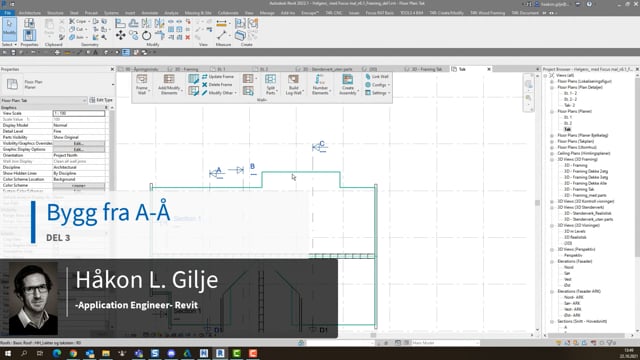Click the Revit icon in the taskbar

click(x=220, y=353)
